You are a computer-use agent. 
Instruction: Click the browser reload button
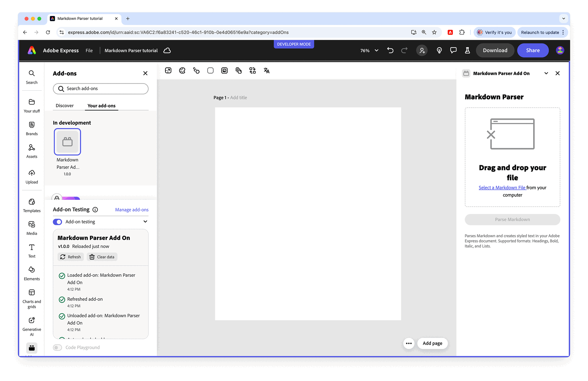point(48,32)
